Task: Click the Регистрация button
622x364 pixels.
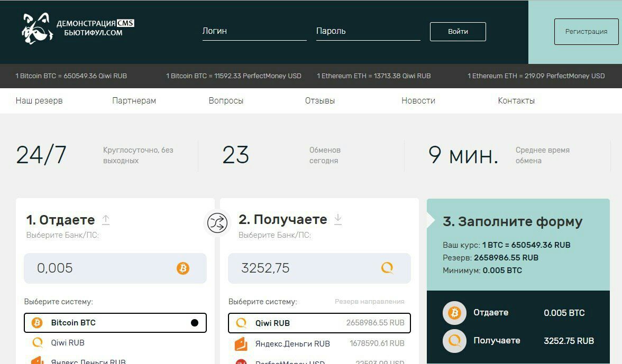Action: tap(586, 31)
